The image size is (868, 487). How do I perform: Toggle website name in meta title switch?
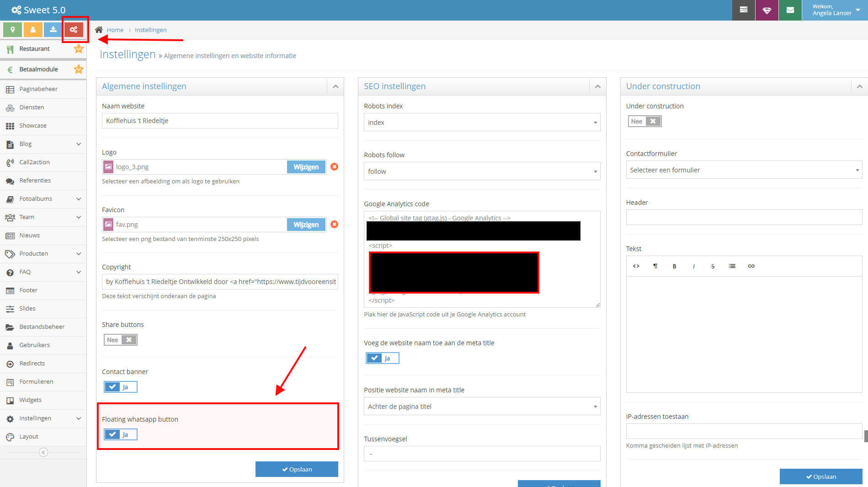[382, 358]
